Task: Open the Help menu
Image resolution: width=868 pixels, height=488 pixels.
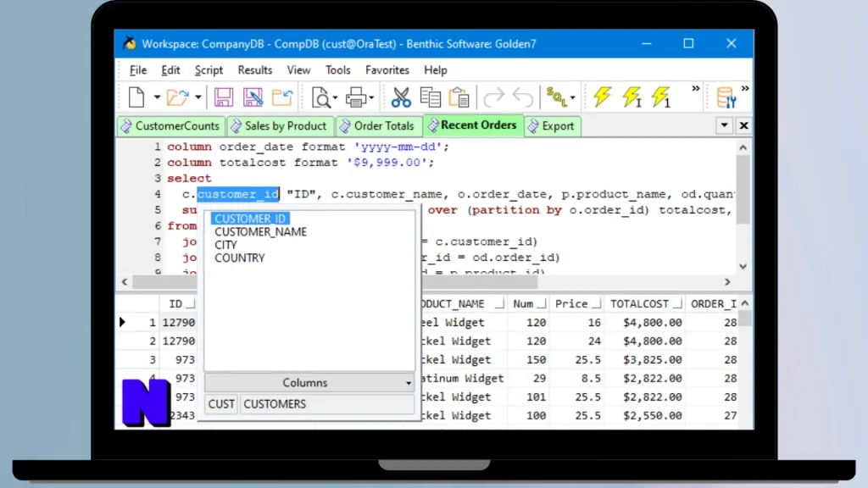Action: (436, 70)
